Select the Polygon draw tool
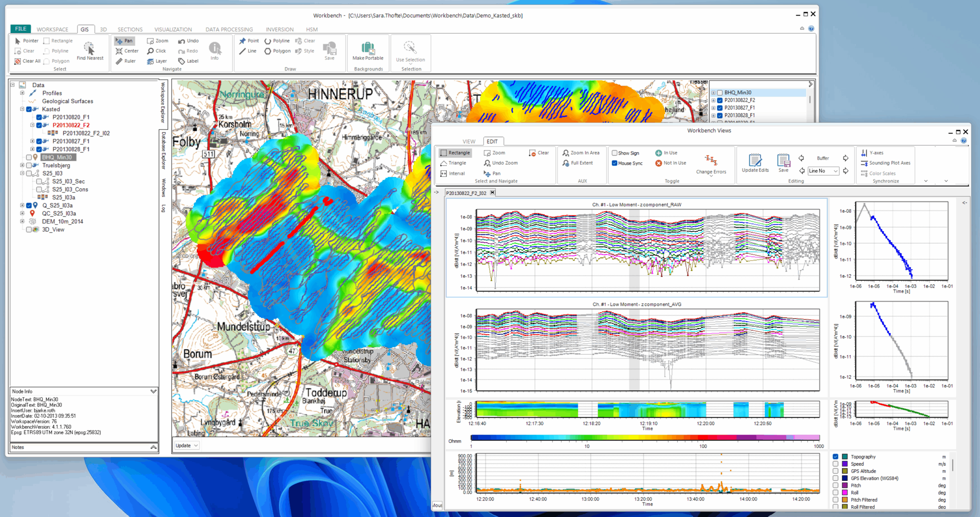The width and height of the screenshot is (980, 517). coord(278,51)
